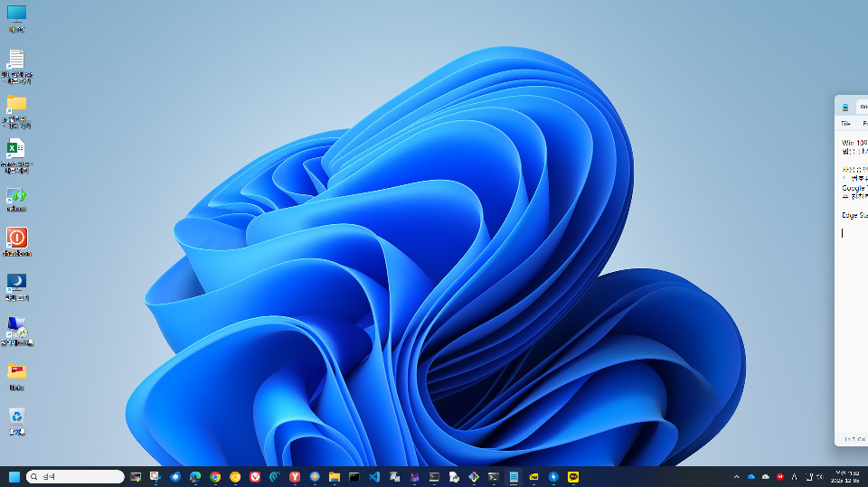Viewport: 868px width, 487px height.
Task: Launch the reboot shortcut with green arrows
Action: [16, 200]
